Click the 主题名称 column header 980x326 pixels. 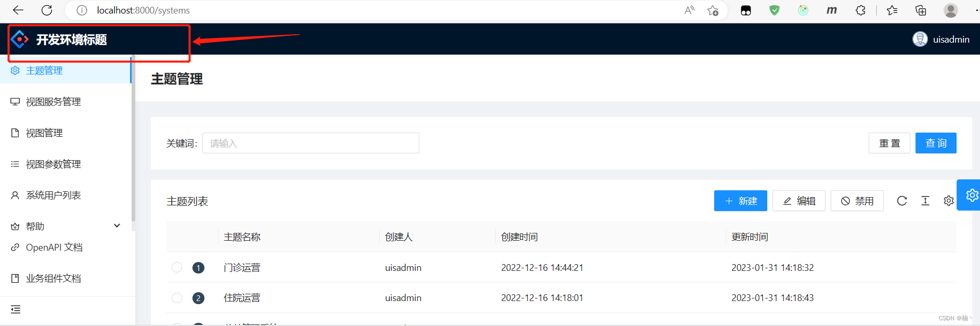242,237
